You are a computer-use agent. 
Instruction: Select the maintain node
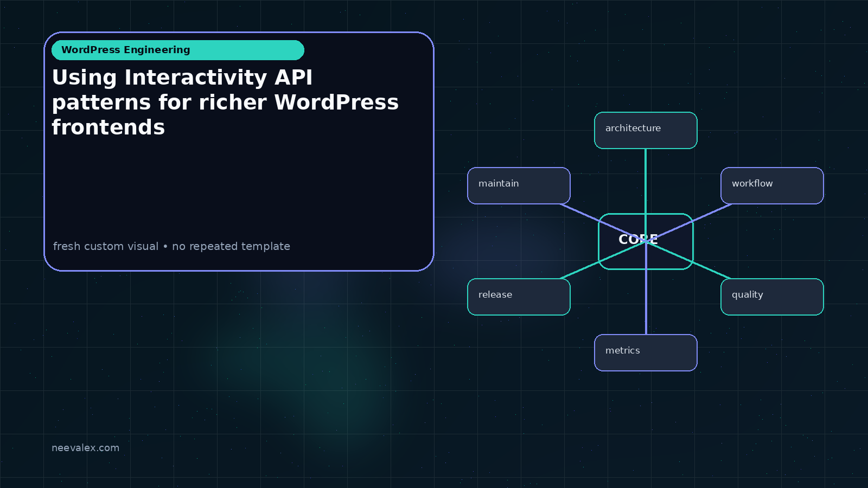pyautogui.click(x=519, y=185)
